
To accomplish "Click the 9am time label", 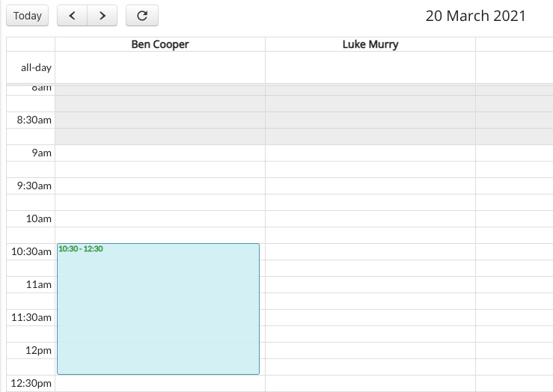I will point(42,153).
